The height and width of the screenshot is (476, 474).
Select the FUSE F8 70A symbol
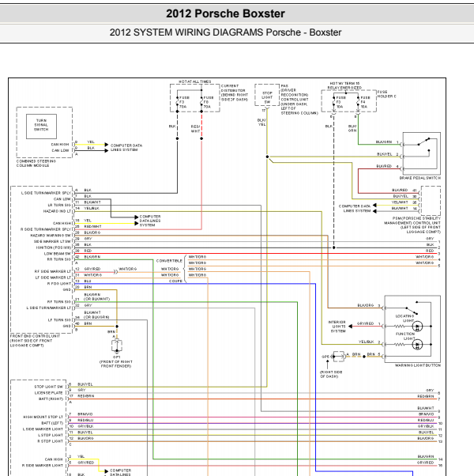point(206,102)
